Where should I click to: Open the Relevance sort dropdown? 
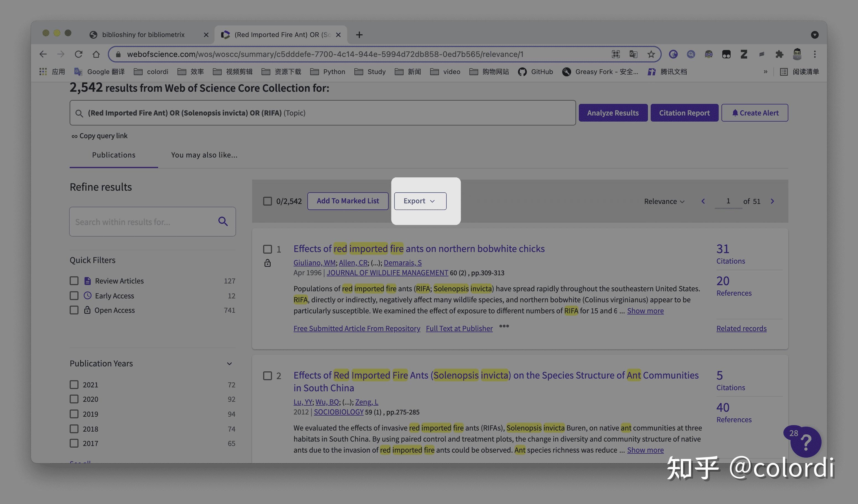(x=664, y=201)
